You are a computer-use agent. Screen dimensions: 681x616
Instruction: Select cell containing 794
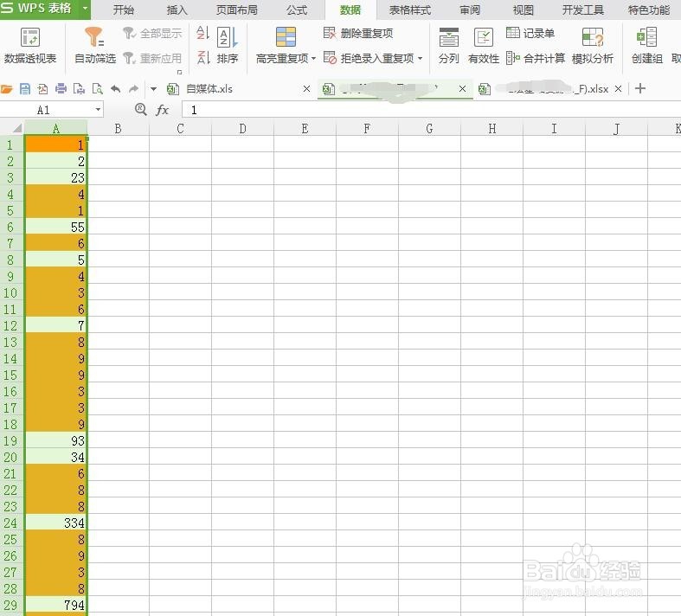pyautogui.click(x=56, y=604)
